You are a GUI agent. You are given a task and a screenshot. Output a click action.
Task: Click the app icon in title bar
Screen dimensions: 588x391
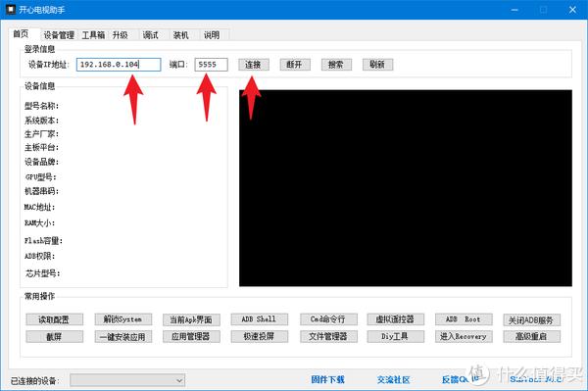[x=11, y=9]
